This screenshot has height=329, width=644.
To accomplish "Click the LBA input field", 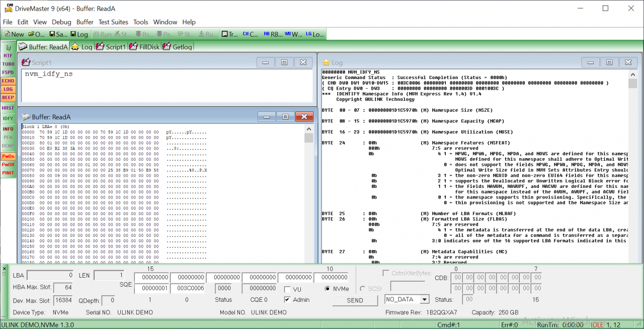I will point(50,276).
